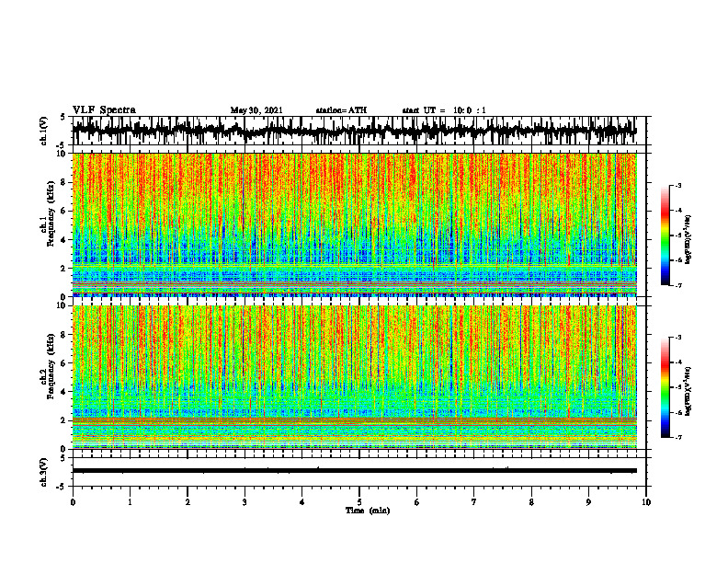Click time axis tick label "8"
728x563 pixels.
click(x=531, y=502)
